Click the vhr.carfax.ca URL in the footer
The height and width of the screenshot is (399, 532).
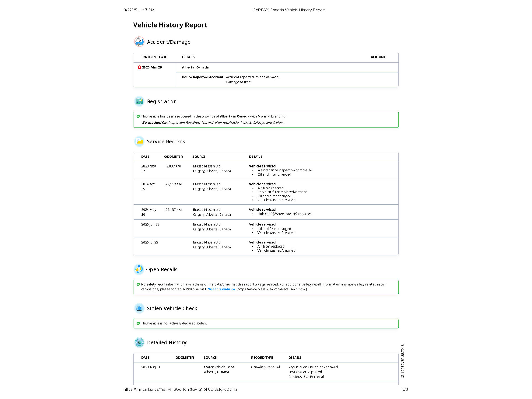[x=180, y=389]
